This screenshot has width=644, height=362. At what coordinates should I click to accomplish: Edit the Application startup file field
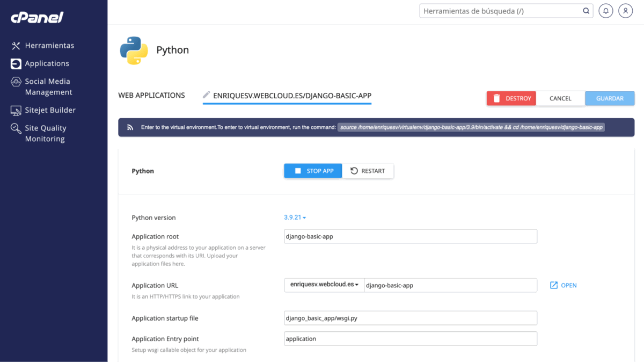coord(411,318)
